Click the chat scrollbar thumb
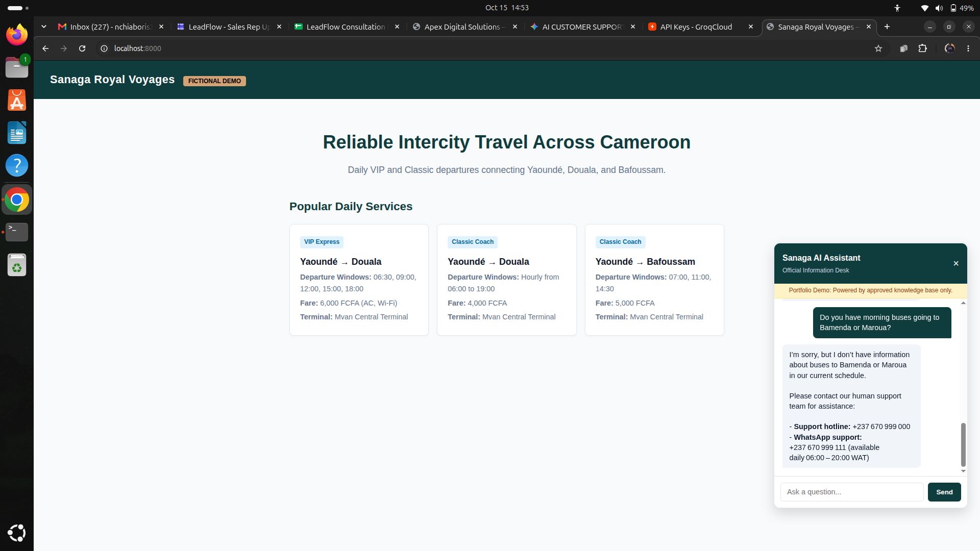The width and height of the screenshot is (980, 551). (963, 444)
